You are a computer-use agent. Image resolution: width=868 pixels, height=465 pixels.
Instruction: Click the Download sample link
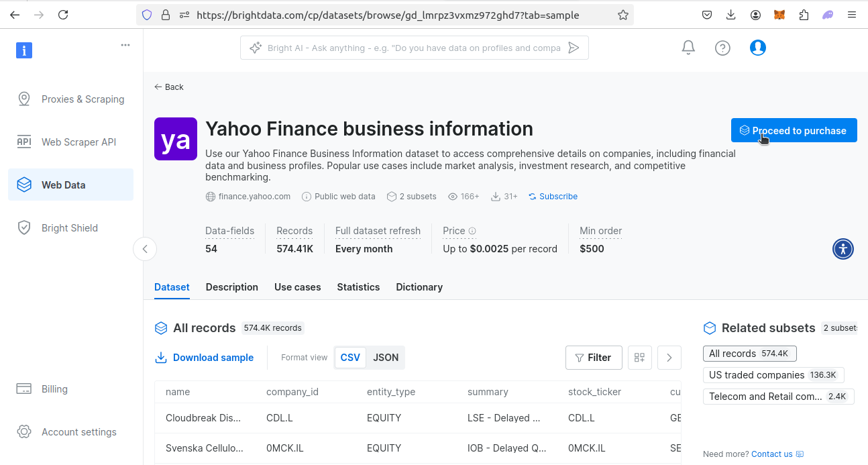(x=205, y=358)
